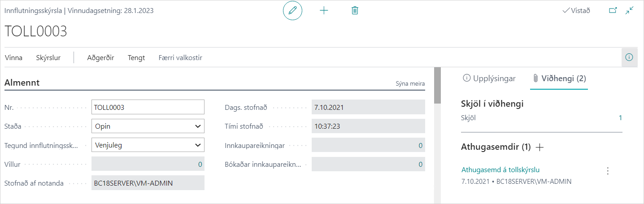Image resolution: width=644 pixels, height=204 pixels.
Task: Open the Vinna menu
Action: pos(13,58)
